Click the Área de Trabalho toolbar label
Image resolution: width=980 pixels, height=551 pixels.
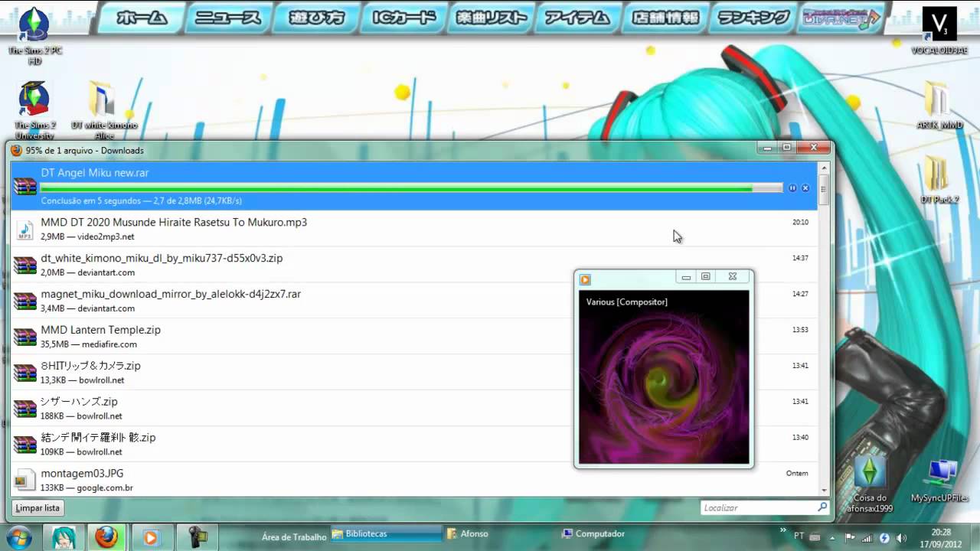point(294,537)
